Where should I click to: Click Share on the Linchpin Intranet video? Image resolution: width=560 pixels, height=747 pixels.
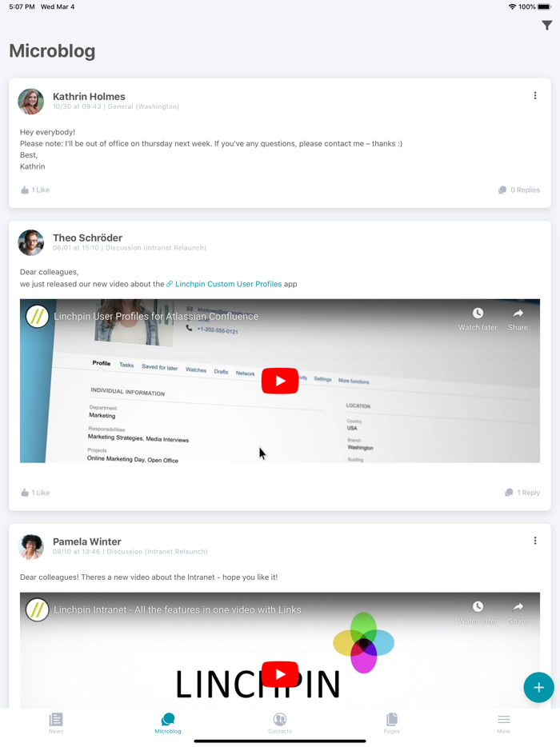(518, 613)
